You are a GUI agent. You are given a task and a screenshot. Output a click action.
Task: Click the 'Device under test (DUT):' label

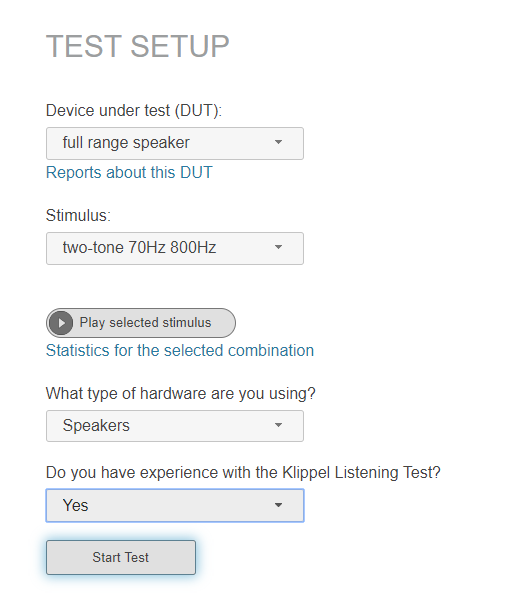[134, 111]
